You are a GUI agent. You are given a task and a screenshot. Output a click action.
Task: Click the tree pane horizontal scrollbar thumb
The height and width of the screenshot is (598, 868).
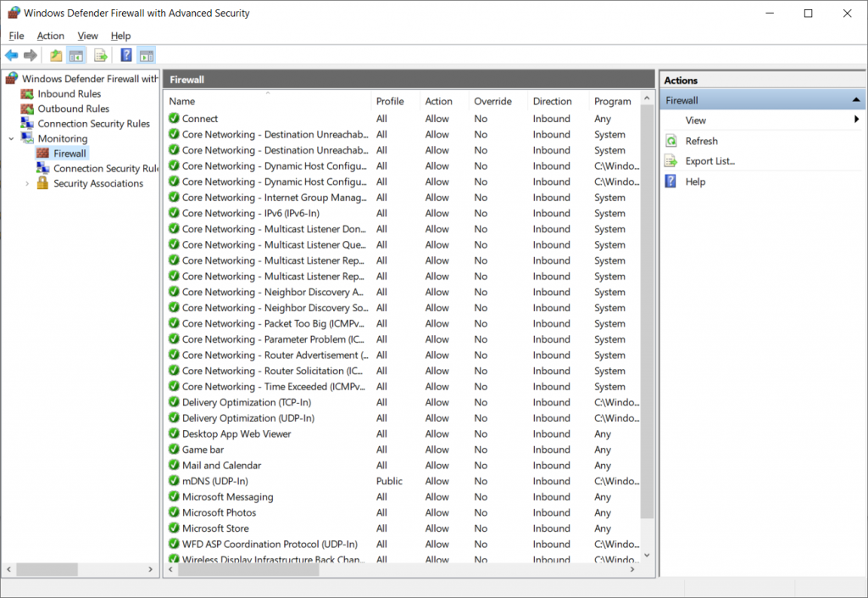47,569
